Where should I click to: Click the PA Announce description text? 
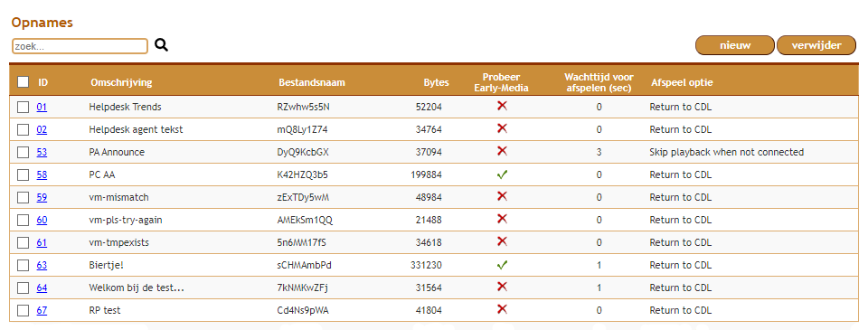pos(117,152)
